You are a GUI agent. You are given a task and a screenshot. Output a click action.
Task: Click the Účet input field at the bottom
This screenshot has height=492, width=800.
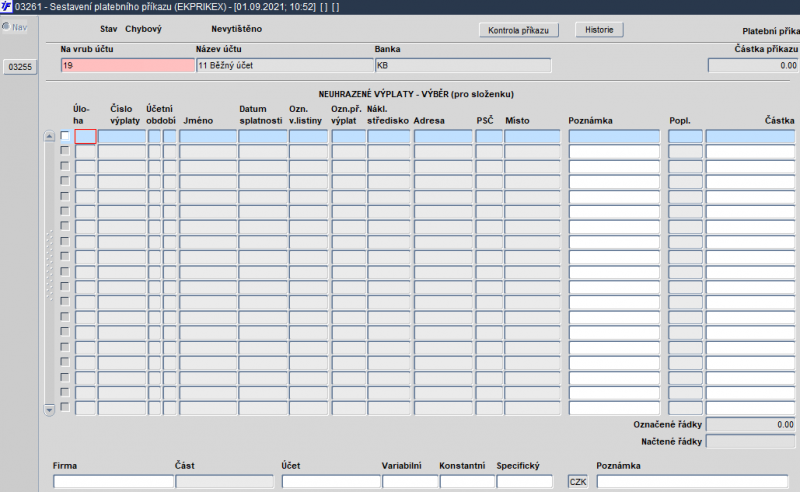pyautogui.click(x=332, y=482)
